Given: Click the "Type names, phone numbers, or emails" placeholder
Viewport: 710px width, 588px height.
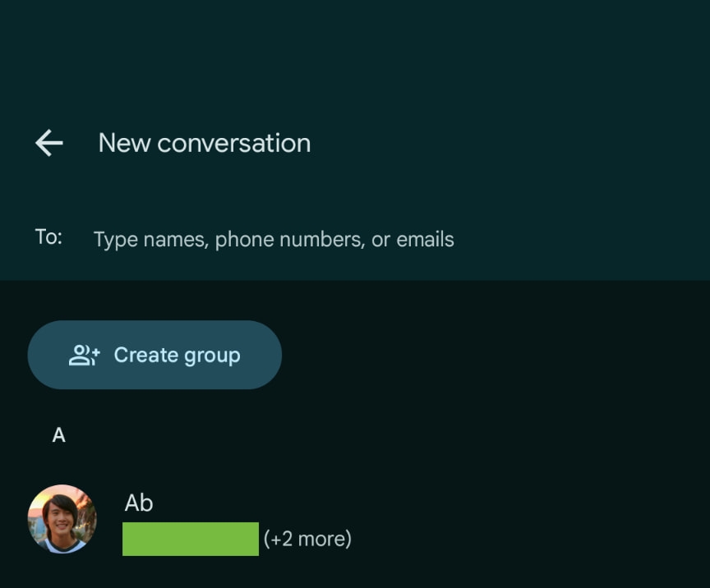Looking at the screenshot, I should [273, 239].
